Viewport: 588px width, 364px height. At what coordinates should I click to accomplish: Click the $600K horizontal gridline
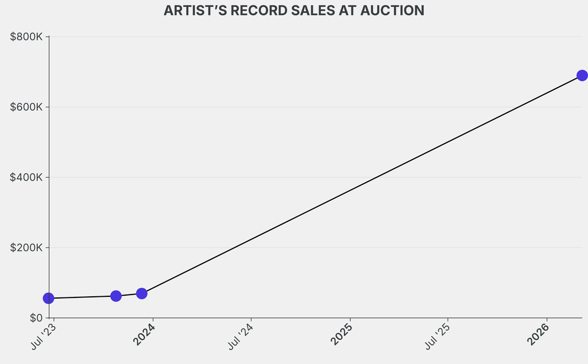230,107
